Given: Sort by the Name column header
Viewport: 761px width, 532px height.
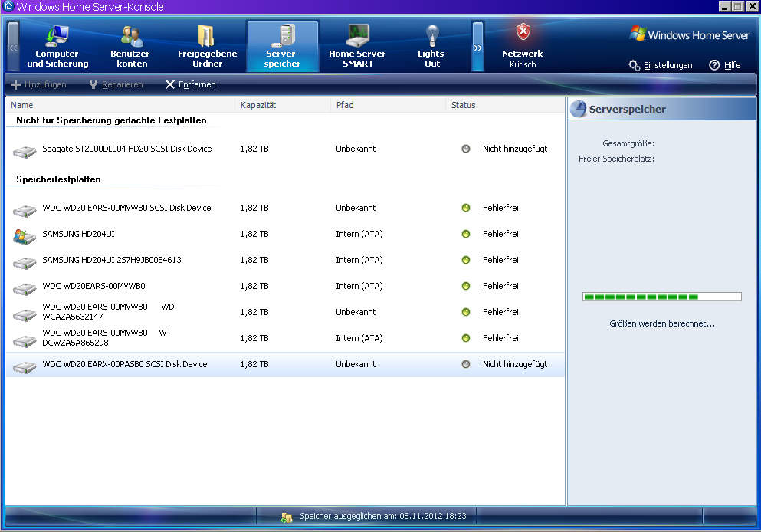Looking at the screenshot, I should point(120,105).
